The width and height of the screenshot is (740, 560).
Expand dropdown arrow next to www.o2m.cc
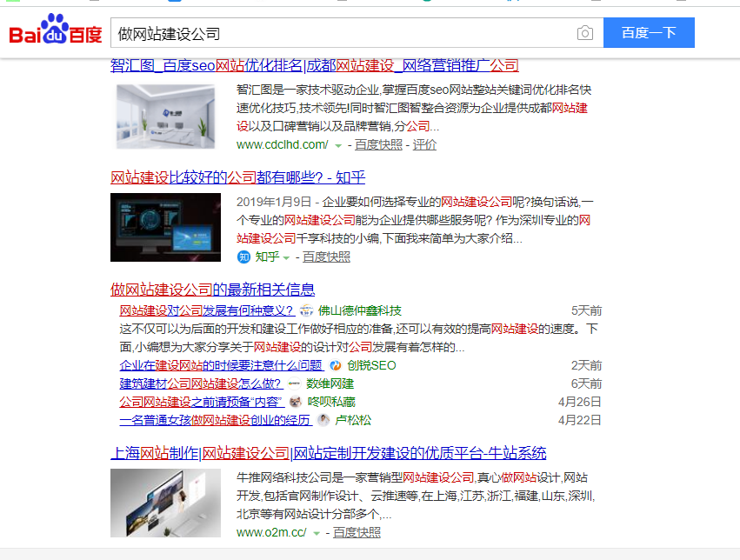pyautogui.click(x=317, y=534)
